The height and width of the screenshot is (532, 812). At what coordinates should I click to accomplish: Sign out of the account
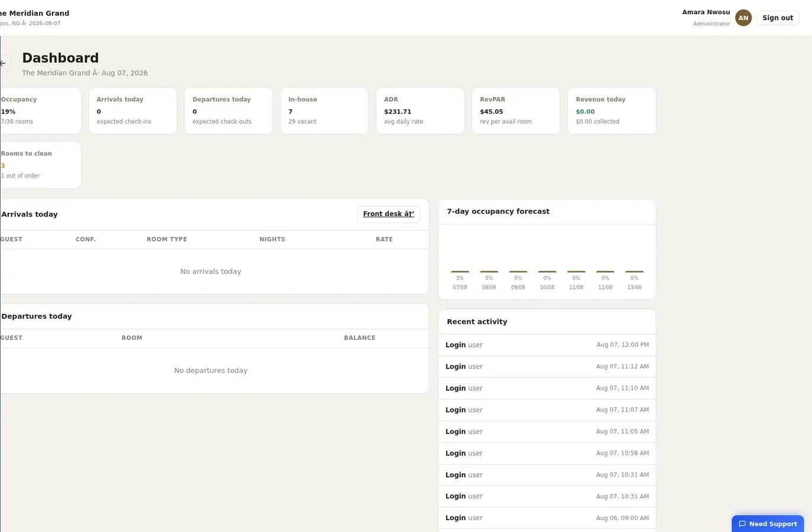click(777, 18)
